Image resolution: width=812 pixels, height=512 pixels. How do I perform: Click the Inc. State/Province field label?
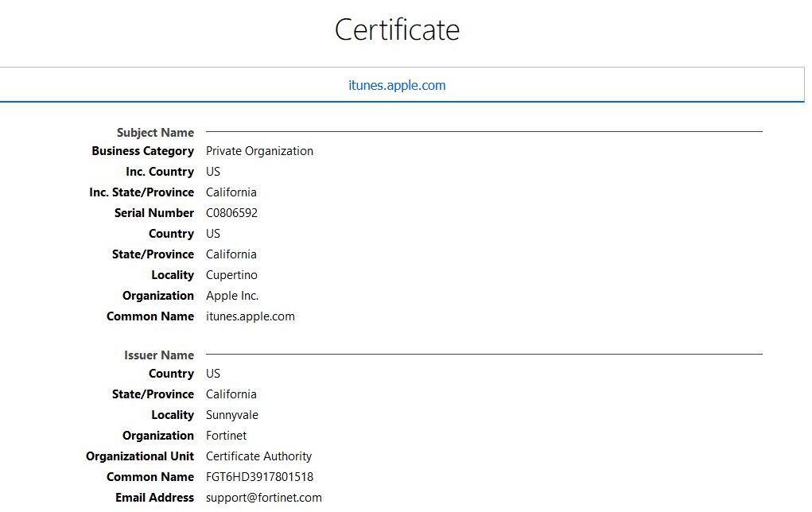tap(142, 192)
